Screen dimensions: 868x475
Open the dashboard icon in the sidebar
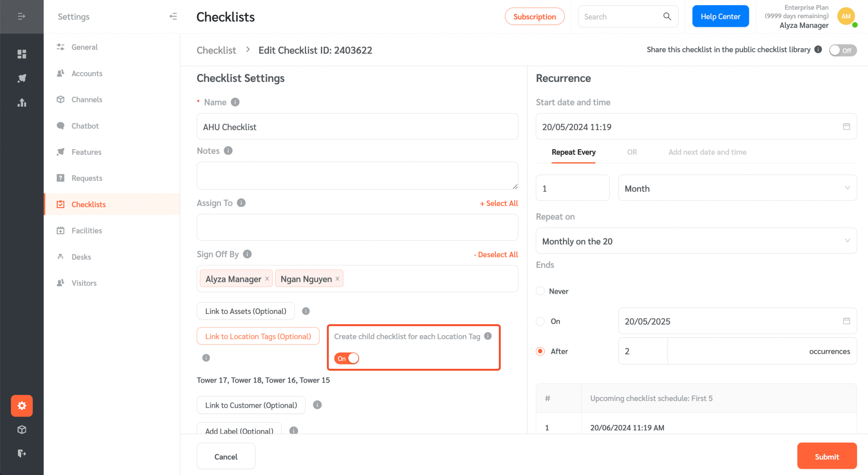[x=22, y=54]
